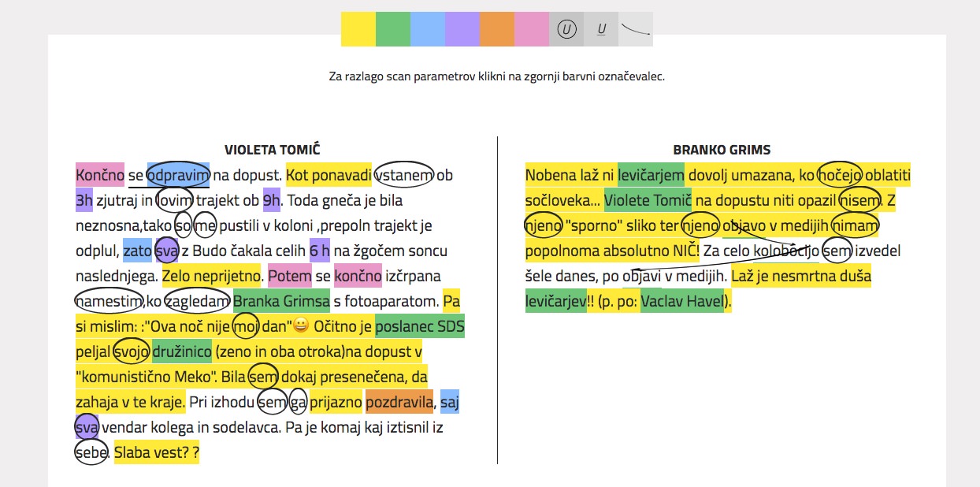Click the yellow phrase 'Zelo neprijetno.'
Viewport: 980px width, 487px height.
coord(211,277)
